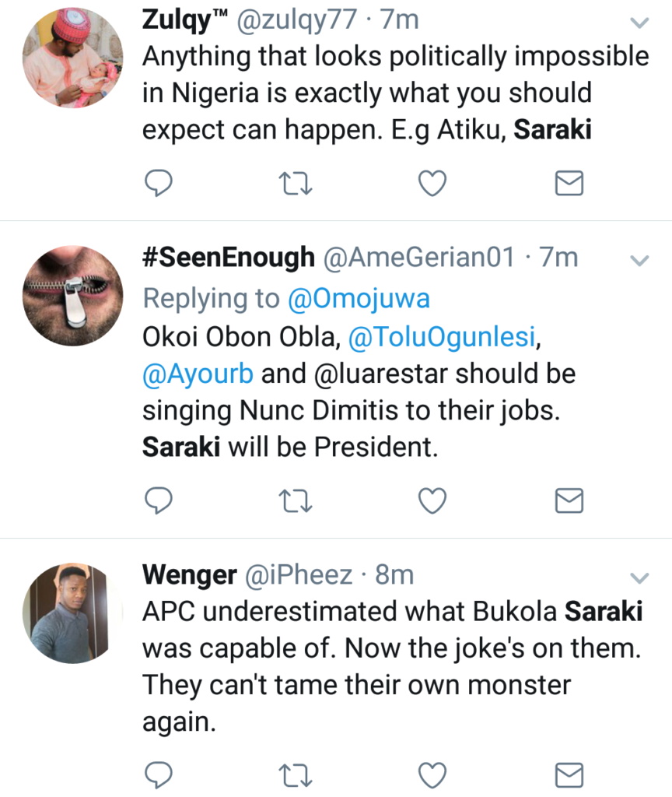Like Zulqy's tweet
This screenshot has height=797, width=672.
click(x=432, y=184)
